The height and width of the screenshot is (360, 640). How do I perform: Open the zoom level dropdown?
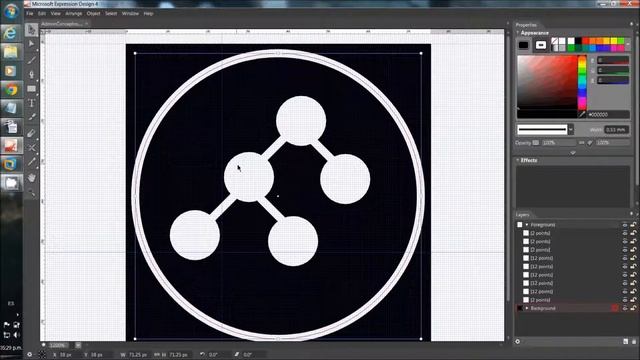pyautogui.click(x=78, y=345)
